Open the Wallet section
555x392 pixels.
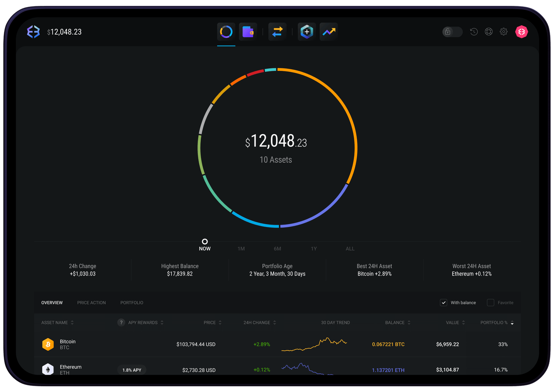point(248,32)
